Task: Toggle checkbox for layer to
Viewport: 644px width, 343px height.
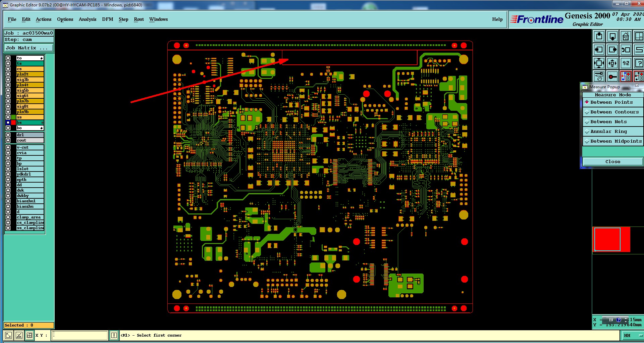Action: 8,58
